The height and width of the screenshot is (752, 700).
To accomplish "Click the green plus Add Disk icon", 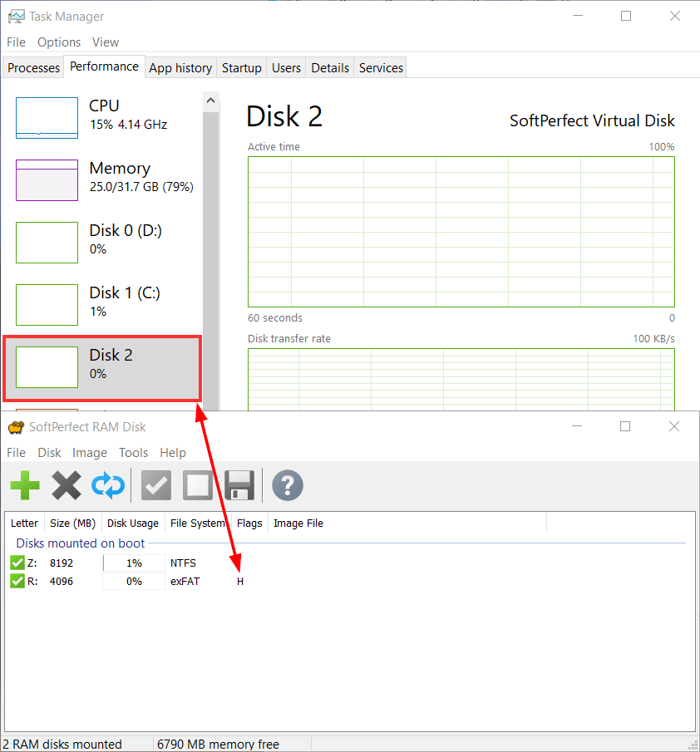I will [25, 485].
